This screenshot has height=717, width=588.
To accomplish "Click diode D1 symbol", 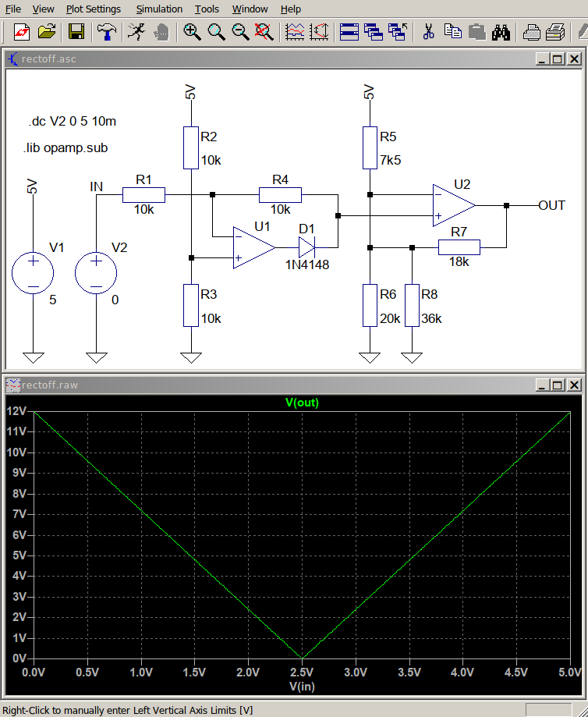I will click(x=306, y=247).
